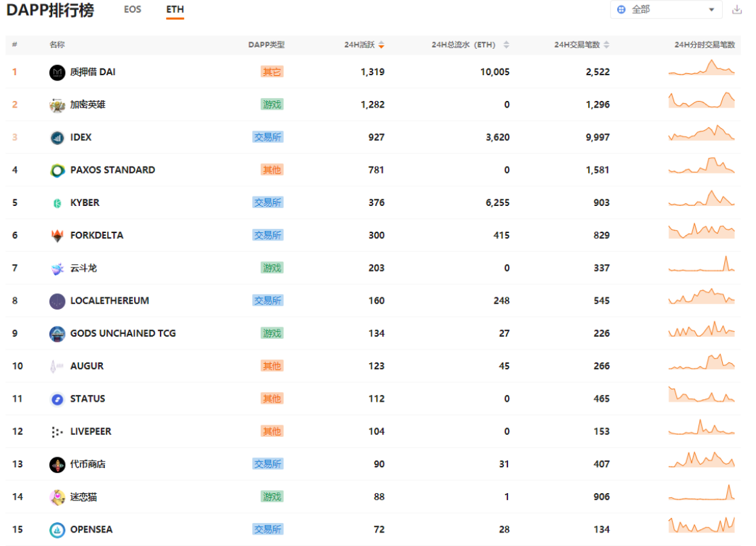Screen dimensions: 756x546
Task: Click the DAPP类型 column header
Action: [x=267, y=45]
